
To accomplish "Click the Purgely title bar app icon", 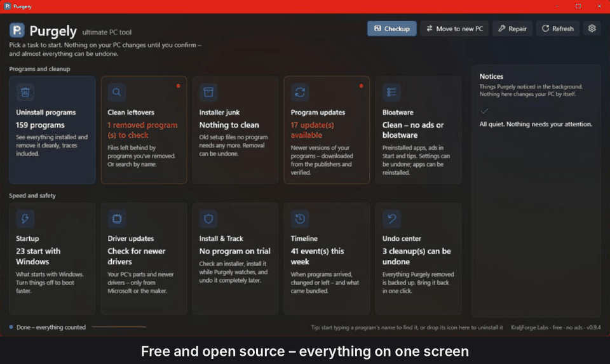I will click(x=7, y=6).
